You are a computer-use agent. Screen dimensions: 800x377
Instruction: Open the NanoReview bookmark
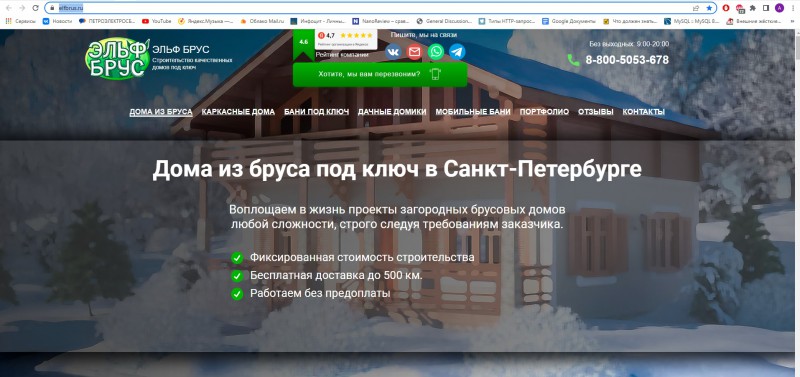coord(381,21)
